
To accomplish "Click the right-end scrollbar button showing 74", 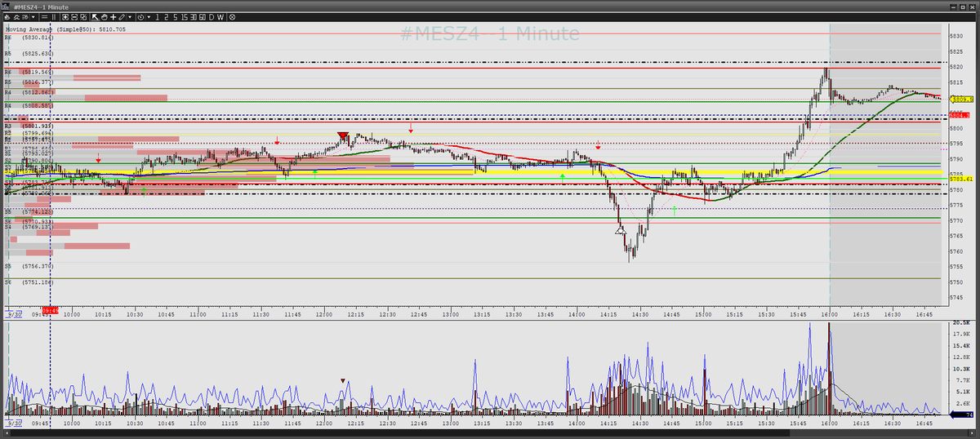I will coord(961,415).
